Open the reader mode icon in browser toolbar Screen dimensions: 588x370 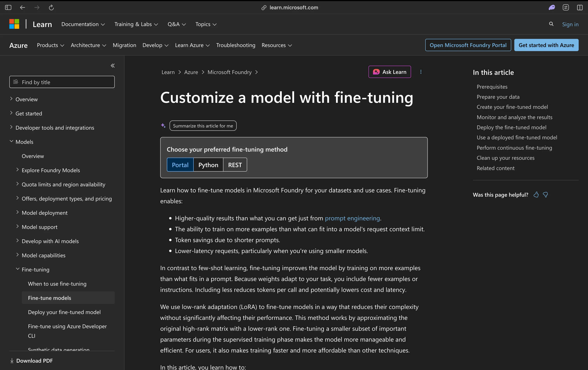566,8
